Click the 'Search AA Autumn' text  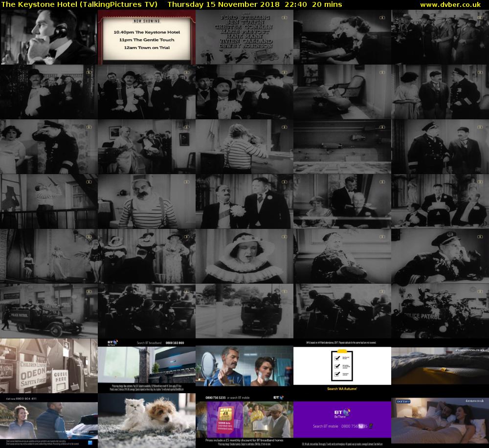(342, 389)
